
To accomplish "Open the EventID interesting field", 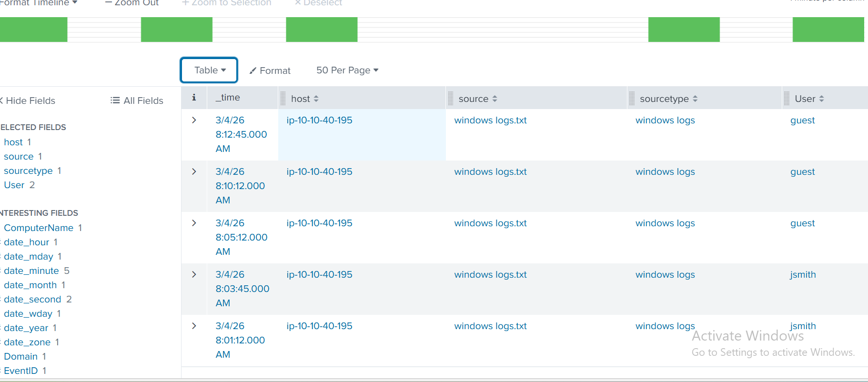I will (20, 371).
